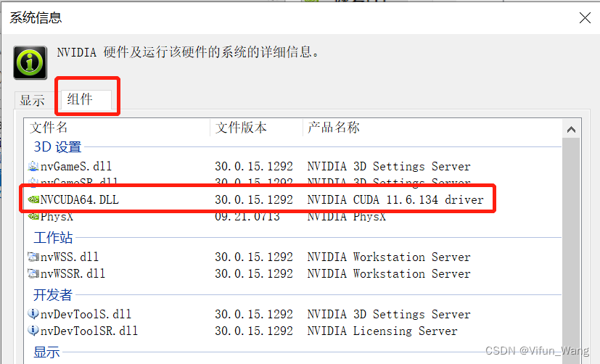Viewport: 600px width, 364px height.
Task: Click the PhysX file name
Action: point(57,216)
